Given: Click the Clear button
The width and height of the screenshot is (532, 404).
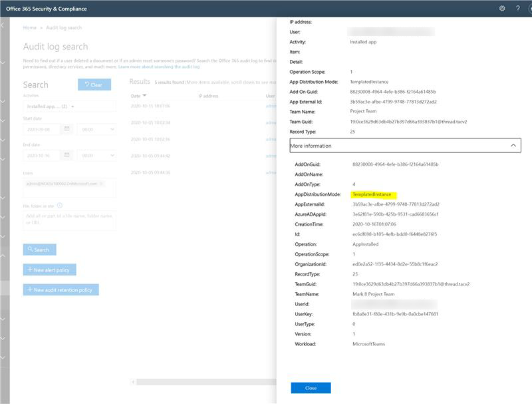Looking at the screenshot, I should tap(94, 85).
